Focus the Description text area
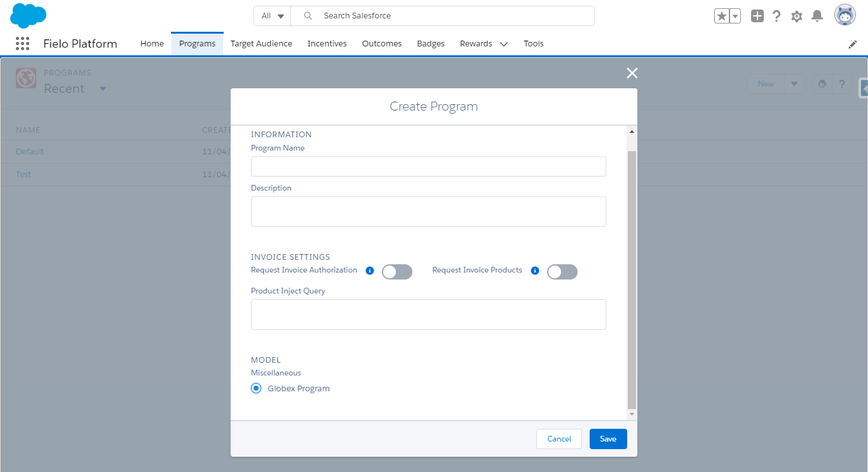The image size is (868, 472). pyautogui.click(x=428, y=212)
